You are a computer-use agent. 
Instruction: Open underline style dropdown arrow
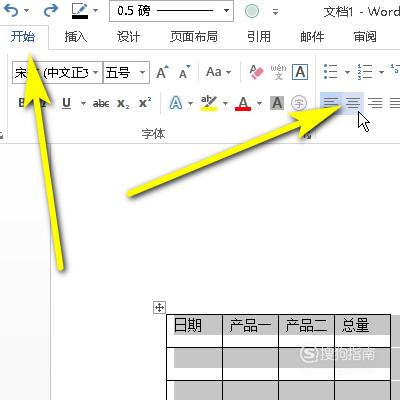click(83, 103)
